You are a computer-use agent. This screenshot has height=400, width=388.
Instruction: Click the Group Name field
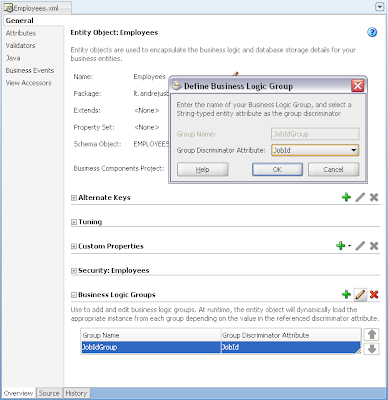315,134
